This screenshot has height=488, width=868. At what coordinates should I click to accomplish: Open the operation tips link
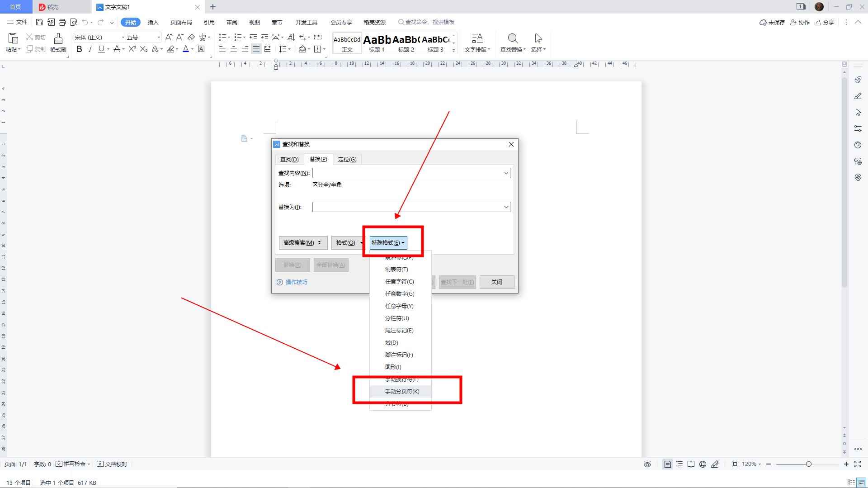tap(296, 282)
